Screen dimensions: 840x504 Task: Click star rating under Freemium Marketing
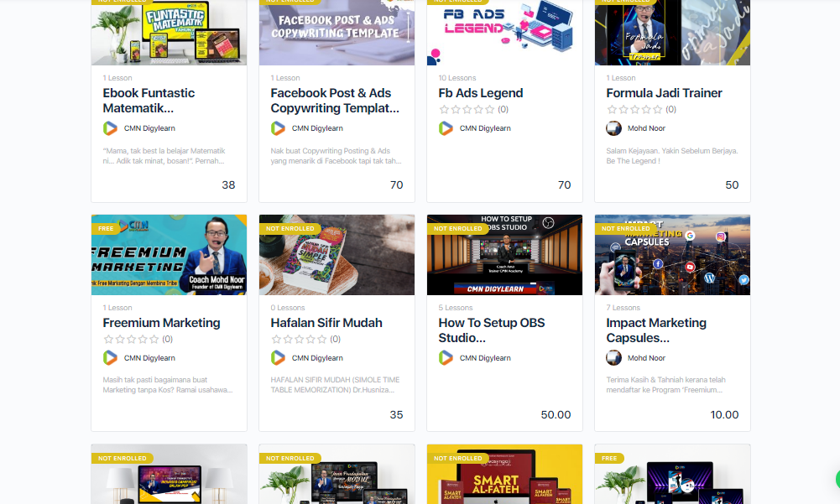pos(131,339)
